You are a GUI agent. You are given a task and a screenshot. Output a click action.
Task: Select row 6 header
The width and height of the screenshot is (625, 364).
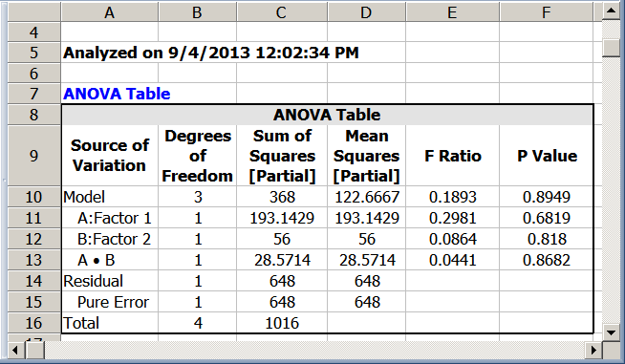pos(33,73)
